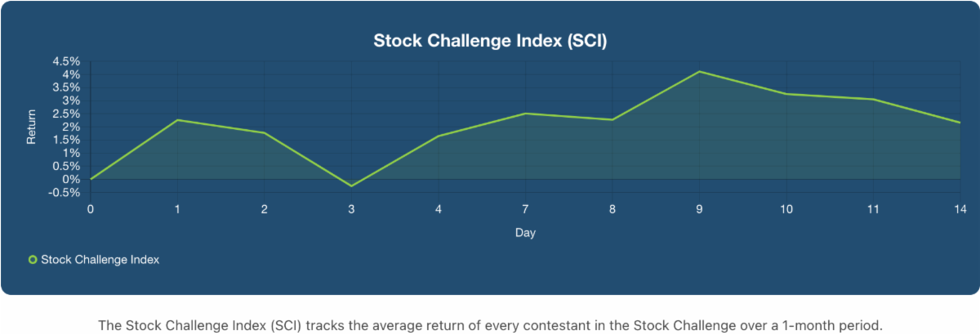Select the data point at day 11

click(874, 99)
